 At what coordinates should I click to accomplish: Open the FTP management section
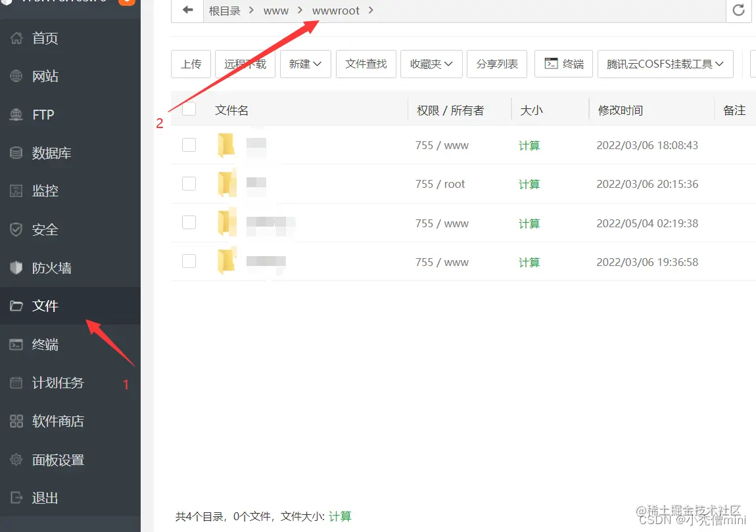(41, 114)
